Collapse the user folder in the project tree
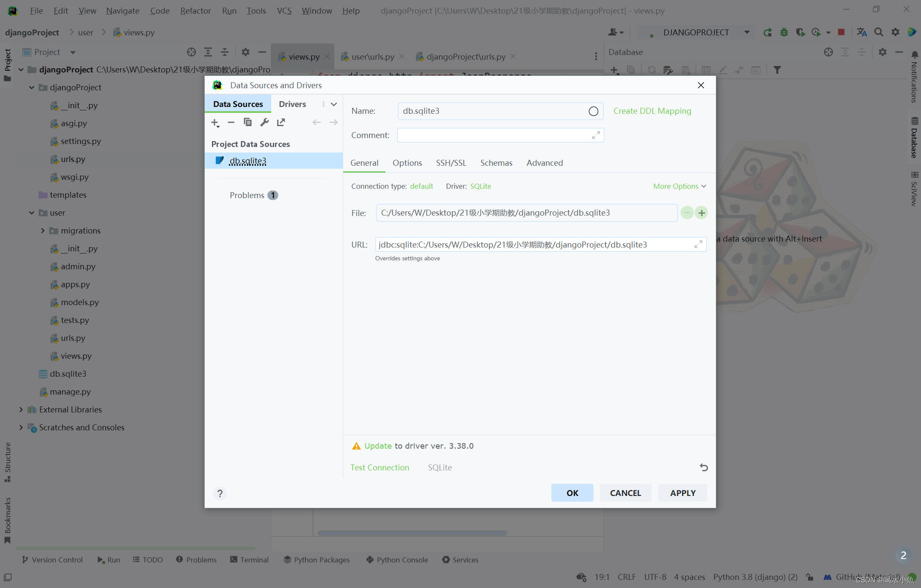 pyautogui.click(x=32, y=213)
